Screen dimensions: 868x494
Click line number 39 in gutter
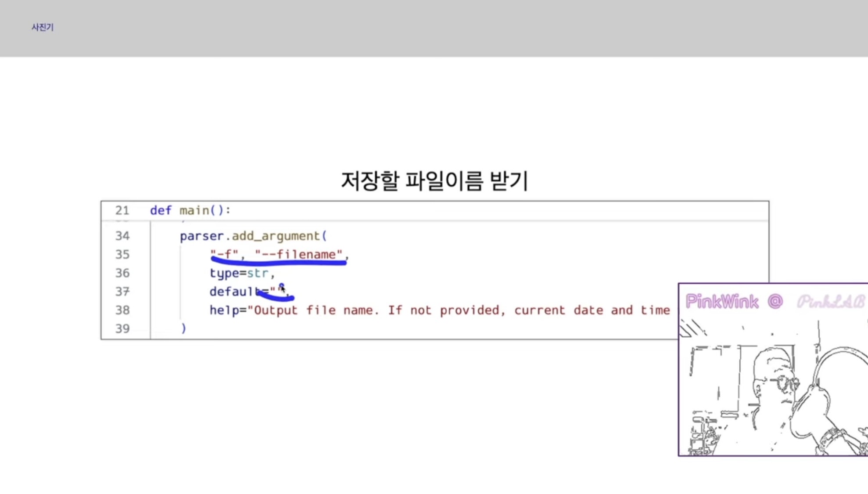[x=122, y=328]
